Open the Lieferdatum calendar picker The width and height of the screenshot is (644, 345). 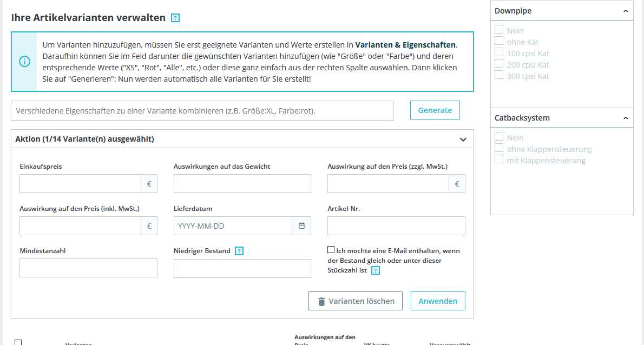click(x=301, y=226)
